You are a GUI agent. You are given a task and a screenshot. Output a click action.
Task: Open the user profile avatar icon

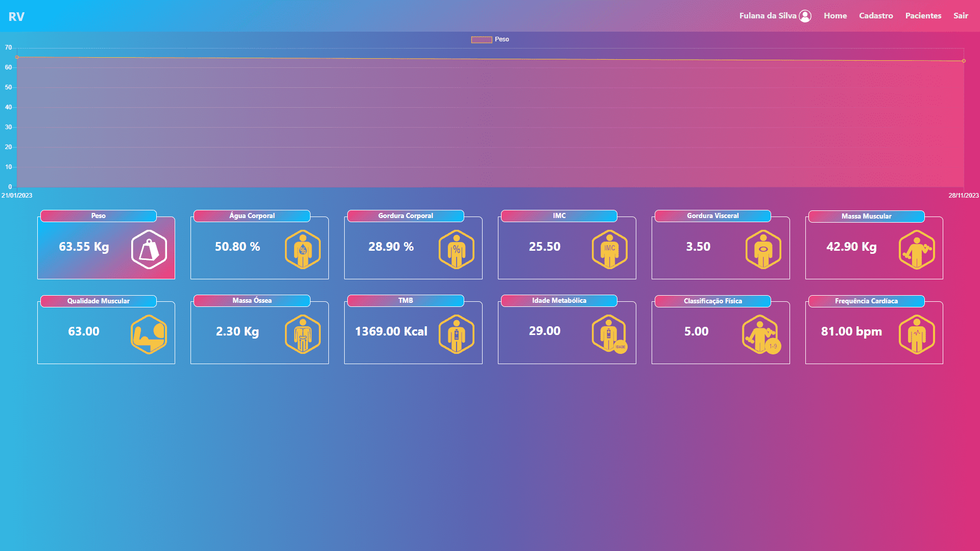tap(805, 16)
